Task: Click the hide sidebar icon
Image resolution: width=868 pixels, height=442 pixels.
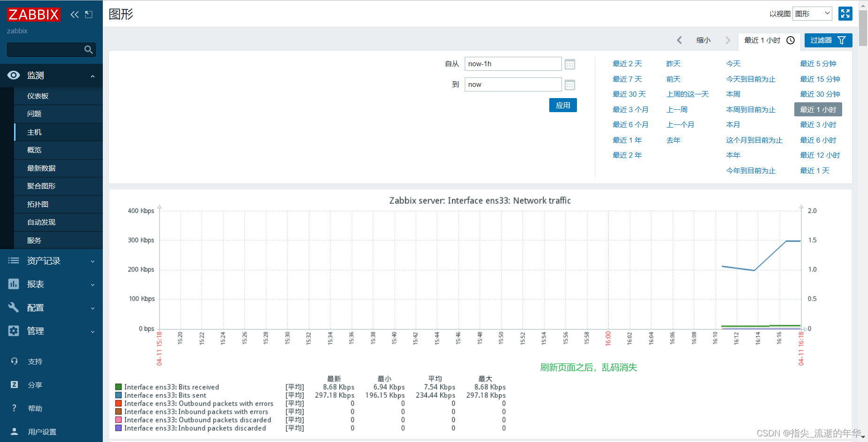Action: click(89, 15)
